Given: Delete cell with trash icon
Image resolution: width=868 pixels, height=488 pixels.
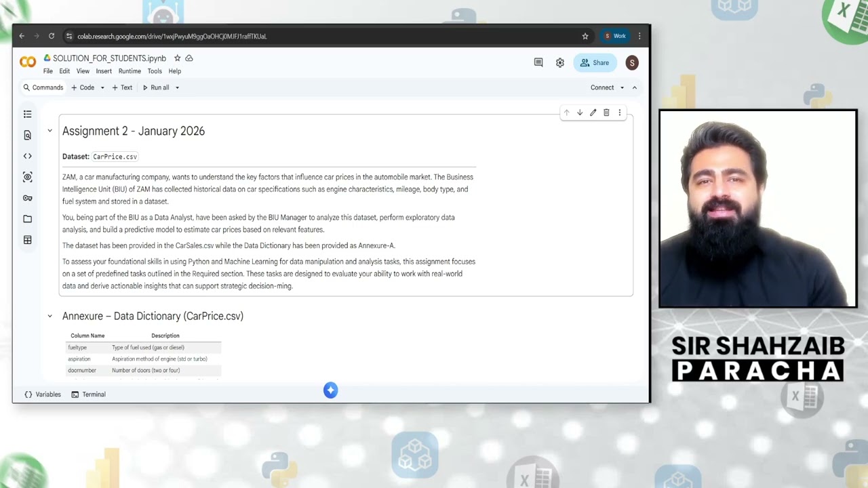Looking at the screenshot, I should click(606, 113).
